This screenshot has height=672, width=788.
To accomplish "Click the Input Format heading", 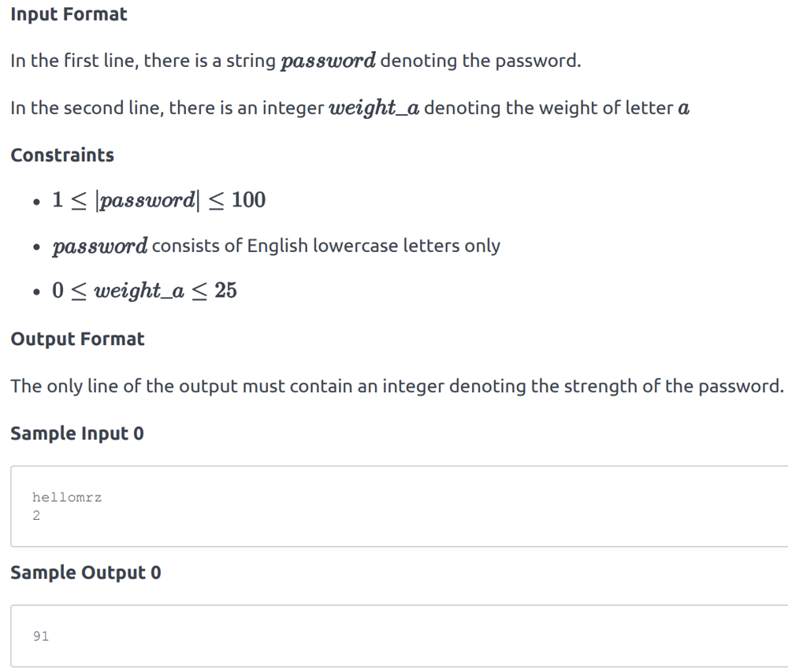I will [69, 14].
